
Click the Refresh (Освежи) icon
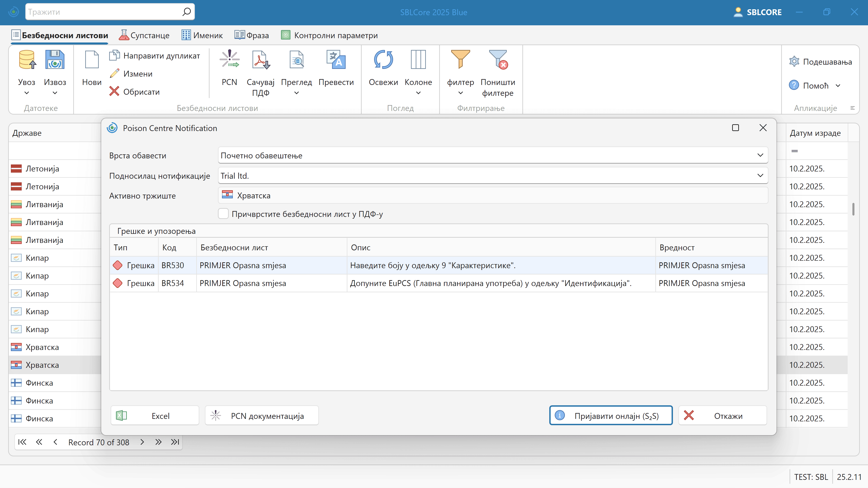click(x=383, y=60)
